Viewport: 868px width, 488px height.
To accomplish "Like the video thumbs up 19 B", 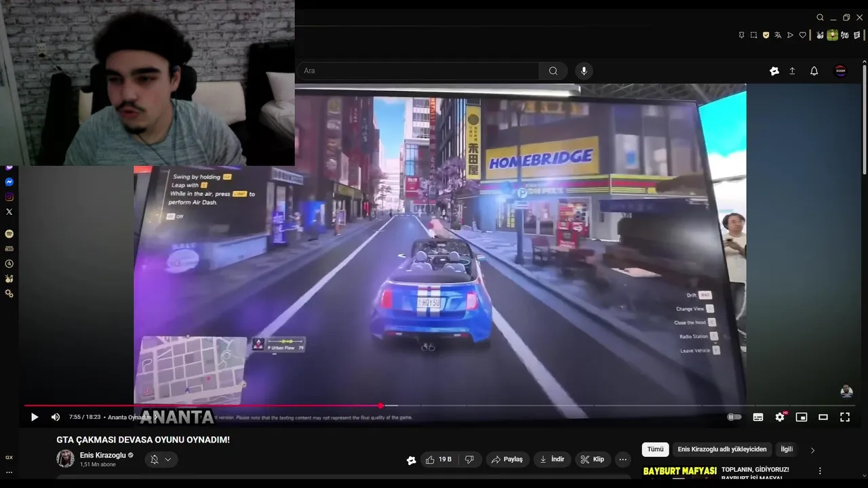I will [438, 460].
